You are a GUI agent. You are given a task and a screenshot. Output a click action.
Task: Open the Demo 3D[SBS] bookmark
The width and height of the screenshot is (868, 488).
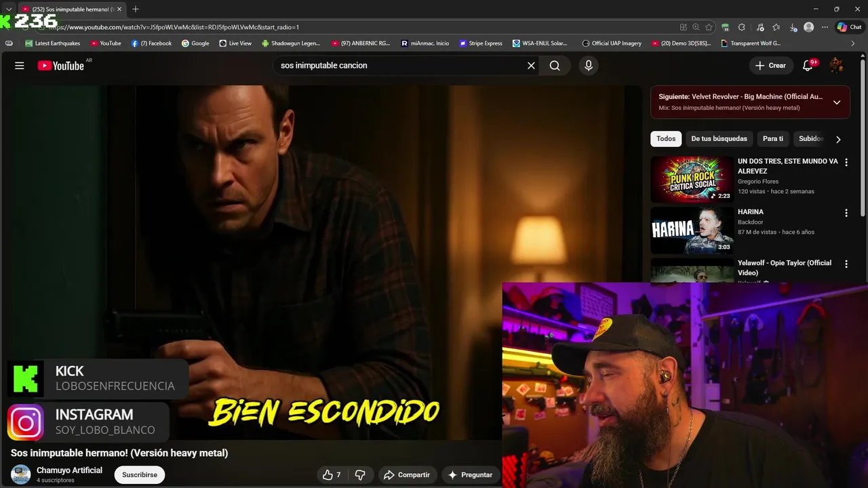click(681, 43)
